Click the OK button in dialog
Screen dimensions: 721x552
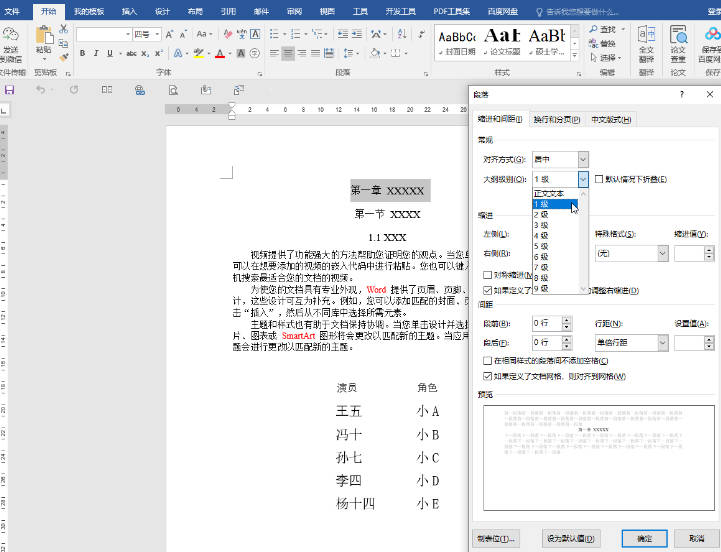645,538
